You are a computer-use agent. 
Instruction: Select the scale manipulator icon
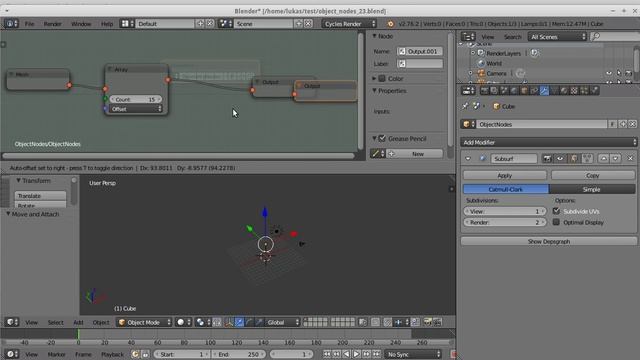pos(259,322)
